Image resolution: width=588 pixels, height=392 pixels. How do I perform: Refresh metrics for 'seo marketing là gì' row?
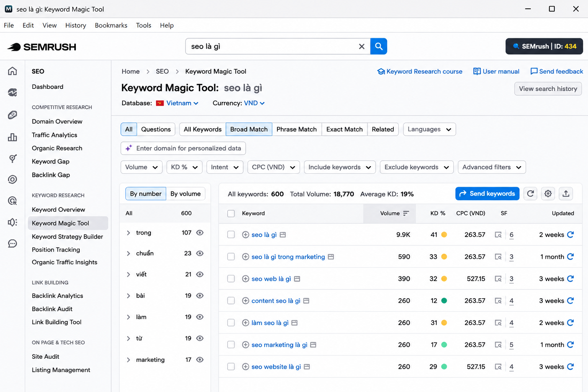570,345
